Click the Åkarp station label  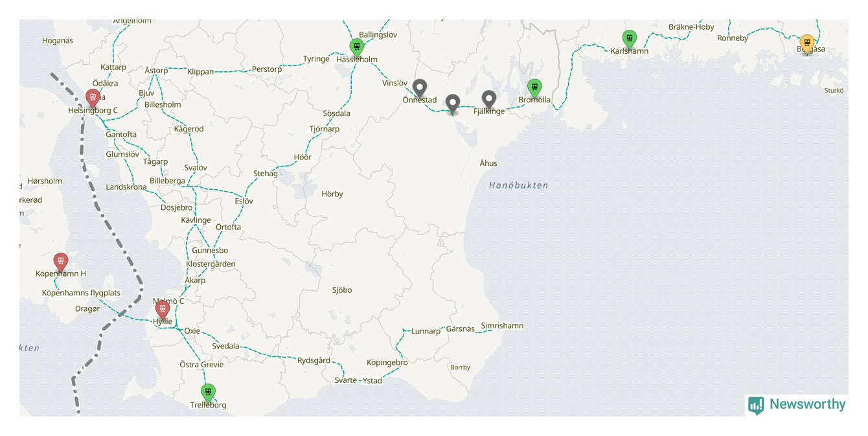pos(195,280)
